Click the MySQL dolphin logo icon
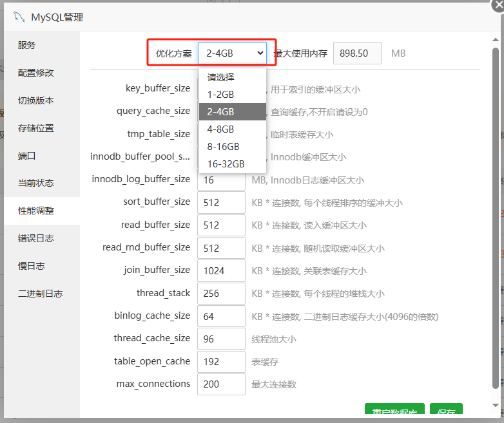The width and height of the screenshot is (504, 423). (x=19, y=17)
